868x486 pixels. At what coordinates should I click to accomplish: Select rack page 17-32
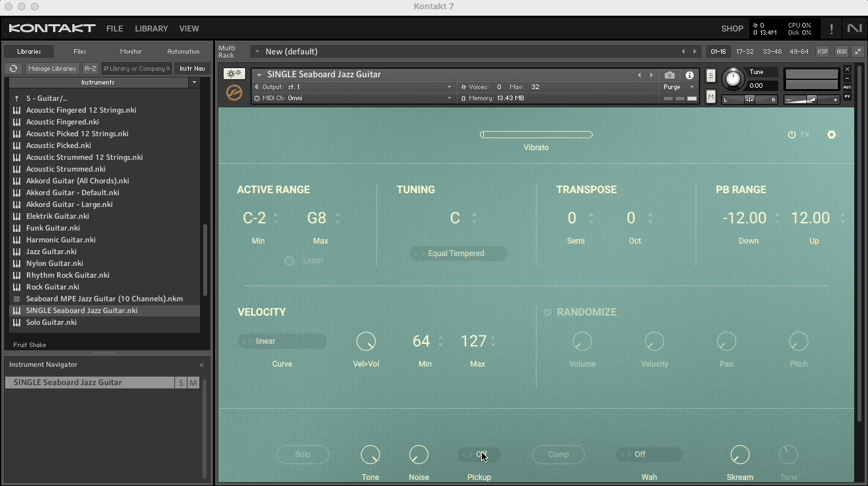pos(745,52)
